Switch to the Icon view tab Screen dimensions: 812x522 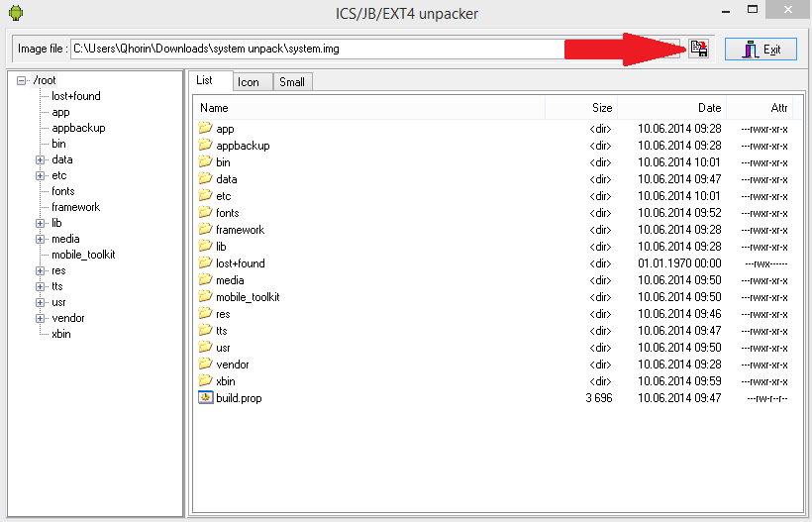coord(248,82)
